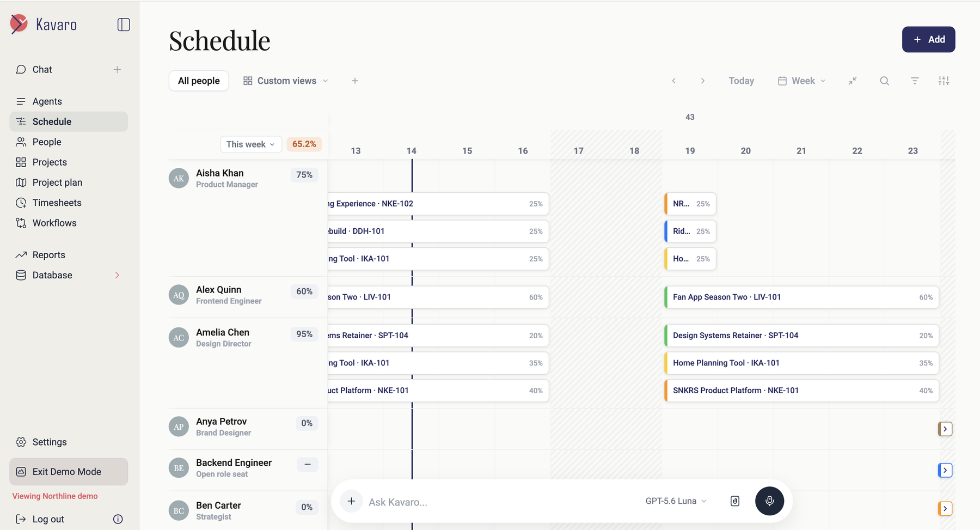The width and height of the screenshot is (980, 530).
Task: Open display settings sliders icon
Action: point(944,81)
